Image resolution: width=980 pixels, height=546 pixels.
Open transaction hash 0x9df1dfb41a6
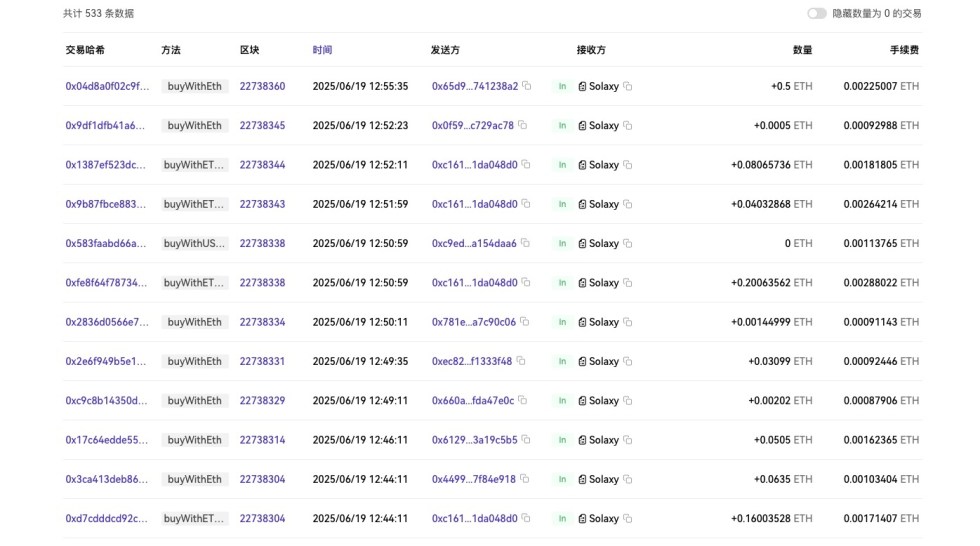105,126
